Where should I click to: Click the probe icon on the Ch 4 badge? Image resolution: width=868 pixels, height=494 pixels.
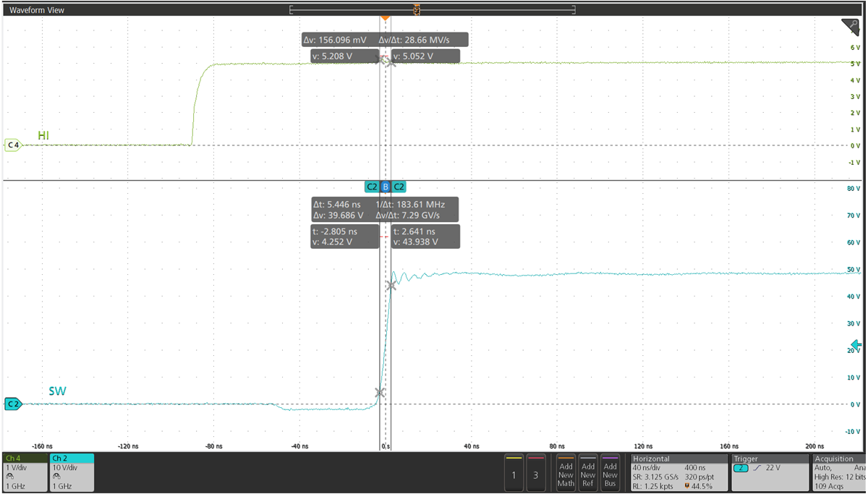coord(9,476)
